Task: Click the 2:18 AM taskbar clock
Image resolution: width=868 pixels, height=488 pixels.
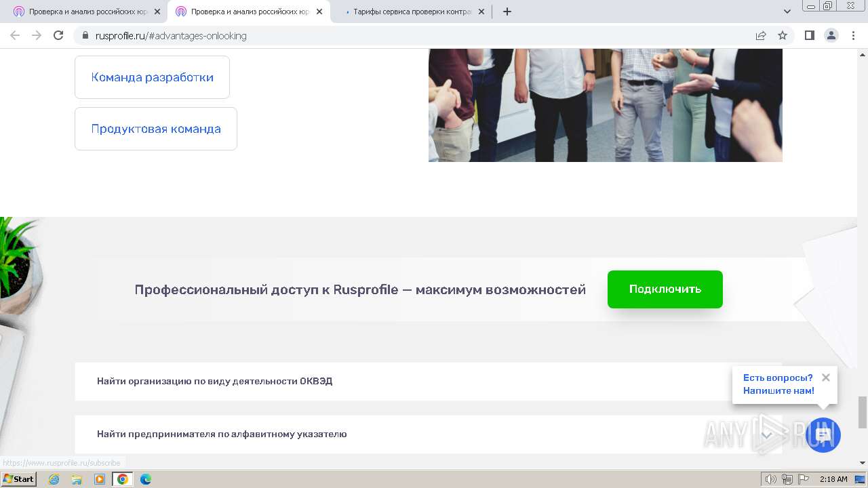Action: coord(833,479)
